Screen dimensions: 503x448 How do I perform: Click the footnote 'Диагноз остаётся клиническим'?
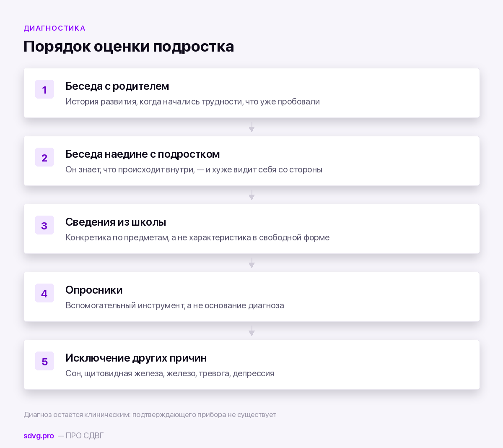coord(77,414)
